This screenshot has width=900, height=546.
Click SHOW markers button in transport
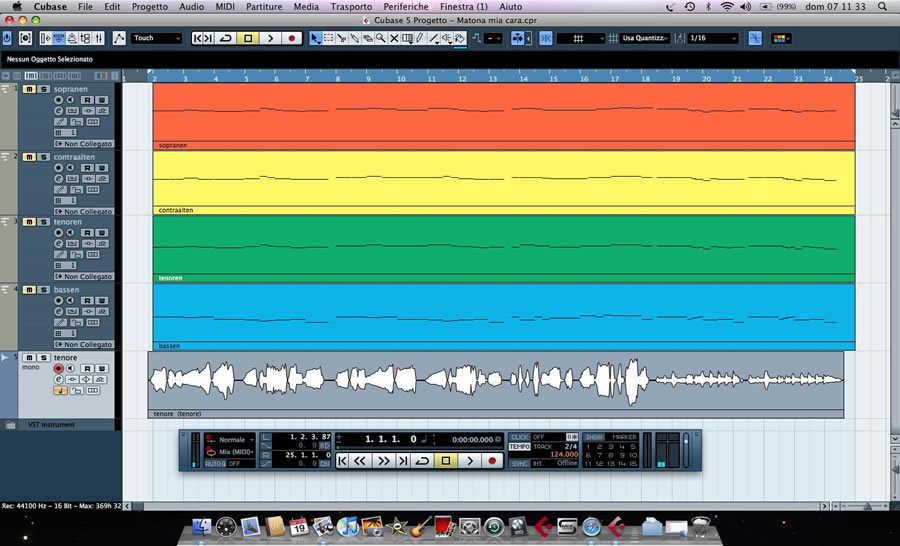tap(594, 437)
